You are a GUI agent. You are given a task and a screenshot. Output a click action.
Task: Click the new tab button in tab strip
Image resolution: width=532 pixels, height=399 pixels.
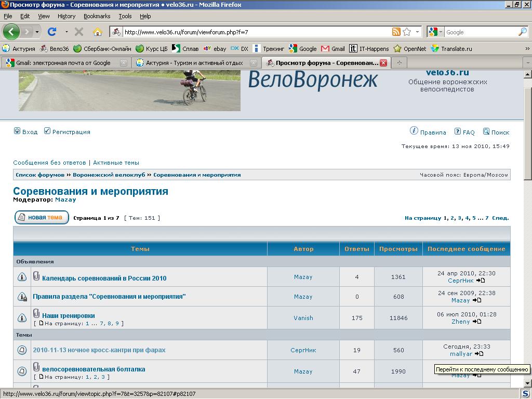(399, 63)
